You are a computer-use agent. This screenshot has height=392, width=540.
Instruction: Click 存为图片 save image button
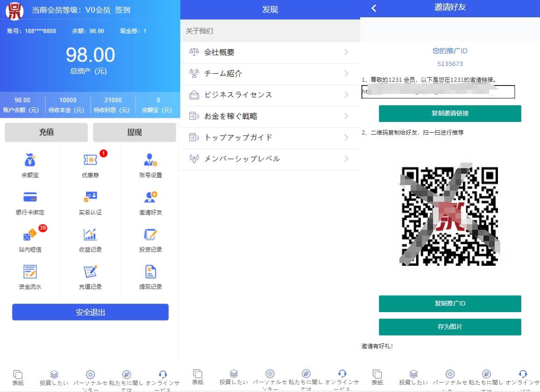coord(450,327)
